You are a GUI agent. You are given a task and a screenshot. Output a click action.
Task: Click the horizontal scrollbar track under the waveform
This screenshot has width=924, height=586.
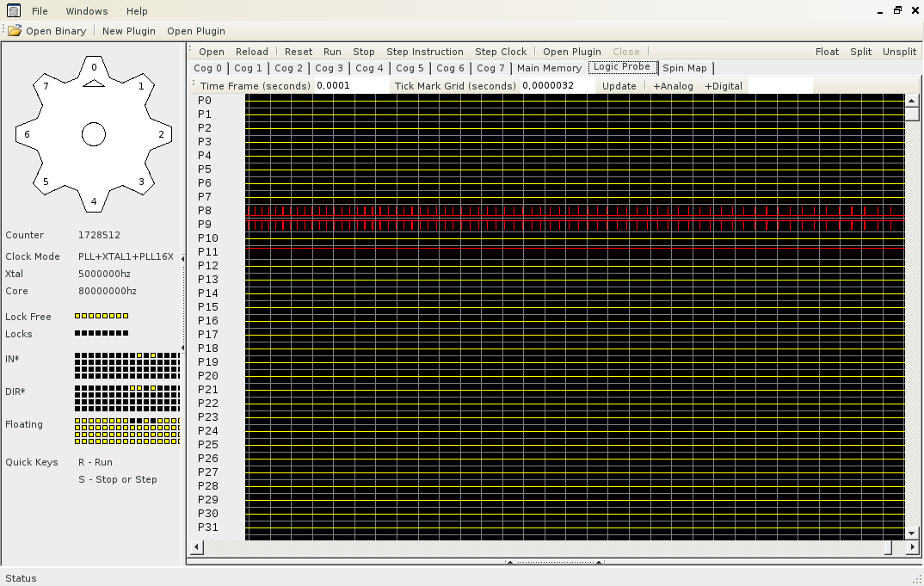pyautogui.click(x=542, y=547)
